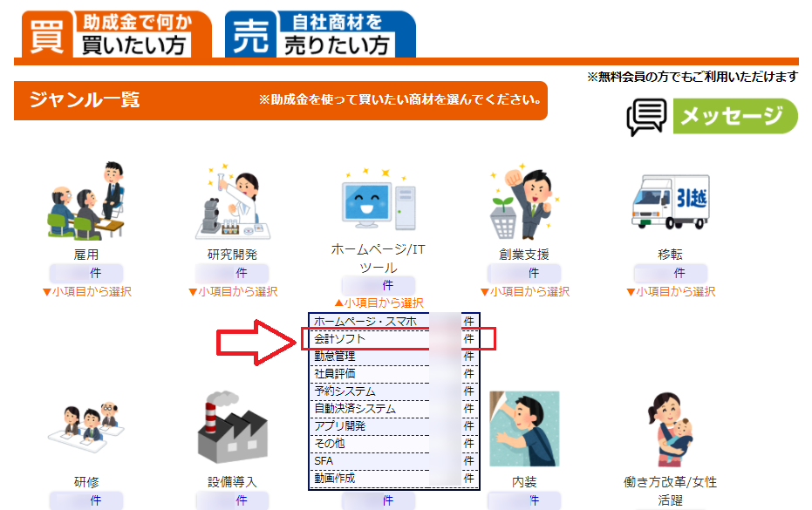
Task: Expand 小項目から選択 under 雇用
Action: click(x=87, y=291)
